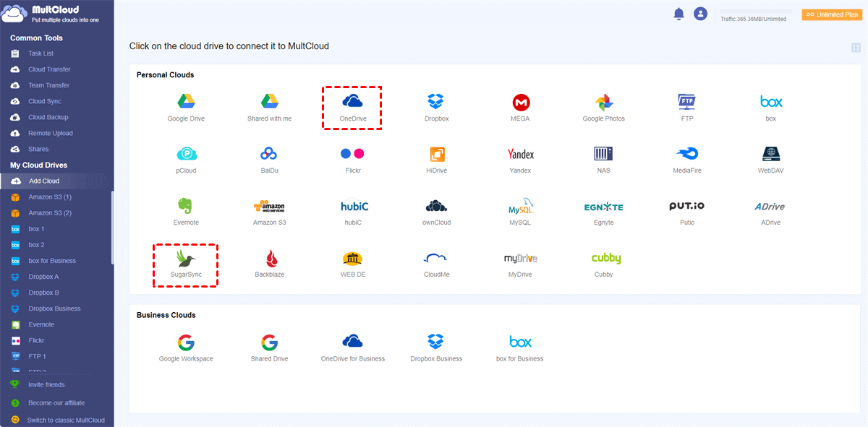
Task: Select ADrive cloud
Action: 771,212
